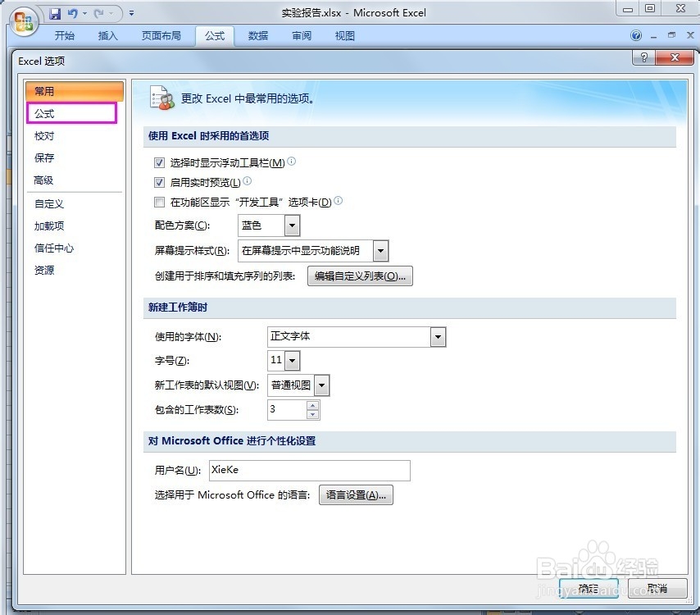Open the Office button menu

point(23,21)
